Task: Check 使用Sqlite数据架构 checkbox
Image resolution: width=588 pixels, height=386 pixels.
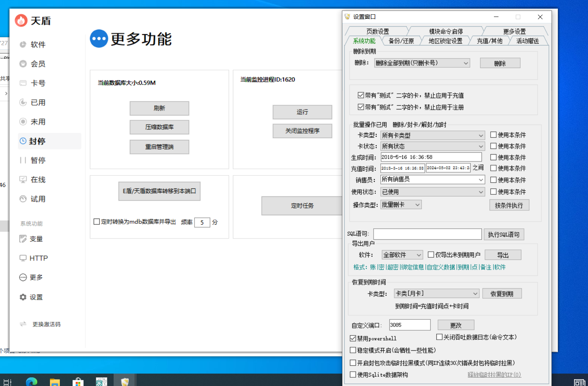Action: 353,374
